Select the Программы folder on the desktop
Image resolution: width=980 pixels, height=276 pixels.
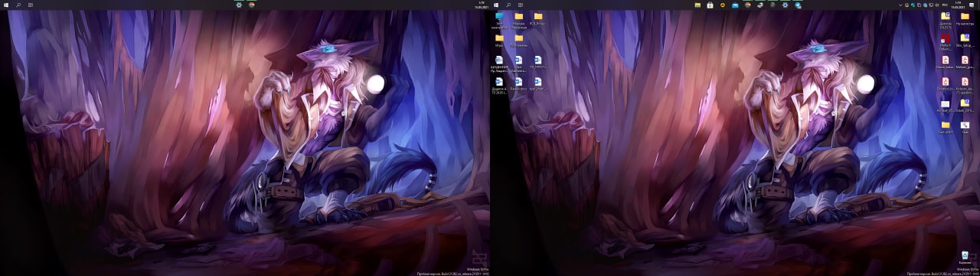pos(519,40)
